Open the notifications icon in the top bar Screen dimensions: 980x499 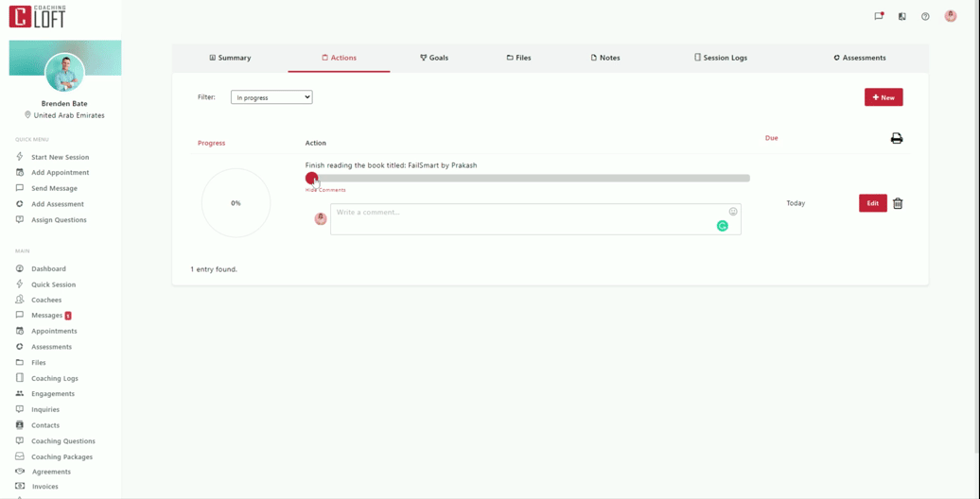tap(879, 16)
